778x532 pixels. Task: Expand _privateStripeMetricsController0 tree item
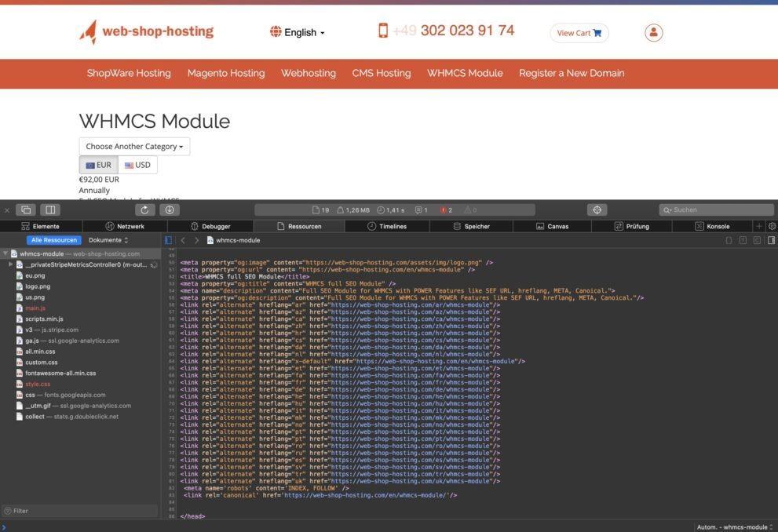click(10, 264)
